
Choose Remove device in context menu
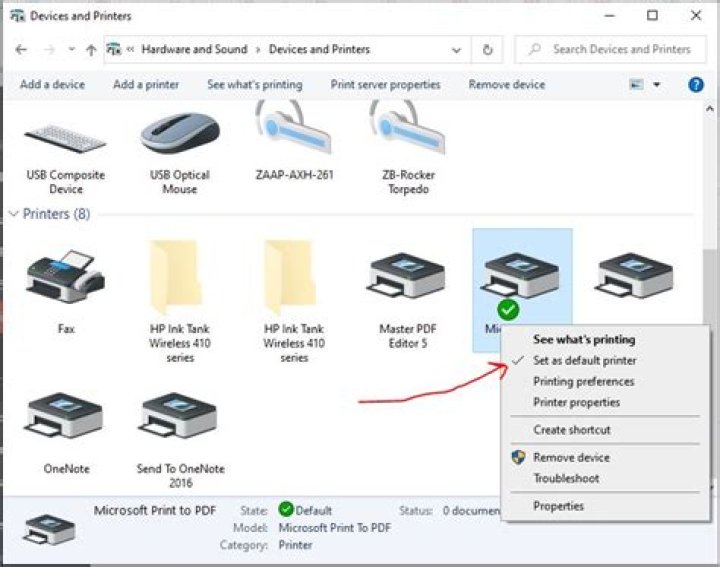(571, 458)
